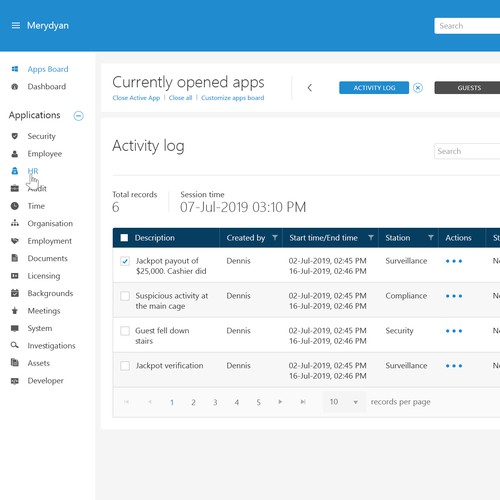Screen dimensions: 500x500
Task: Go to the previous results page arrow
Action: coord(150,402)
